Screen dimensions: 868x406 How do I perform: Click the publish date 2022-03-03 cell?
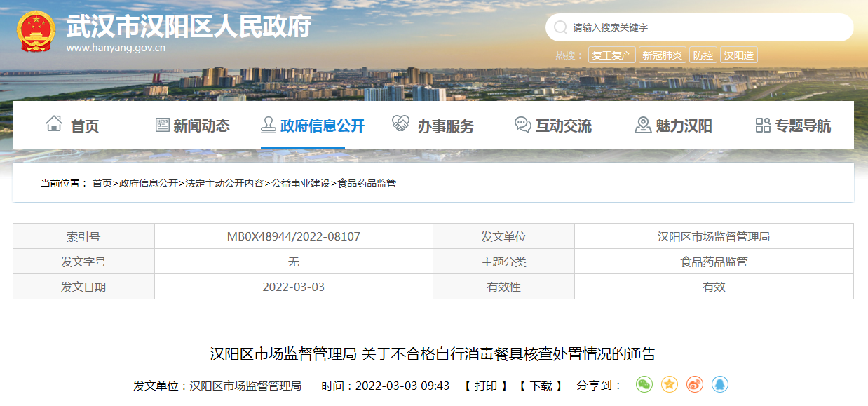click(x=294, y=287)
